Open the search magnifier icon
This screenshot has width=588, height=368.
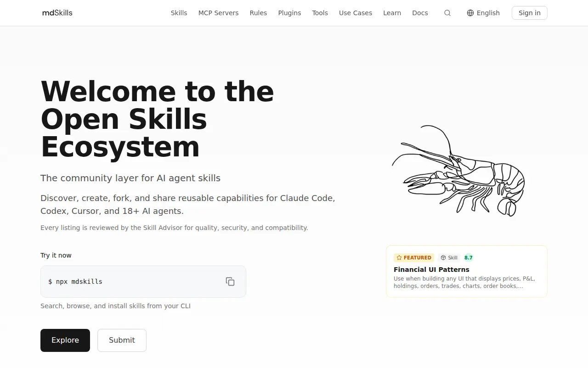point(447,13)
